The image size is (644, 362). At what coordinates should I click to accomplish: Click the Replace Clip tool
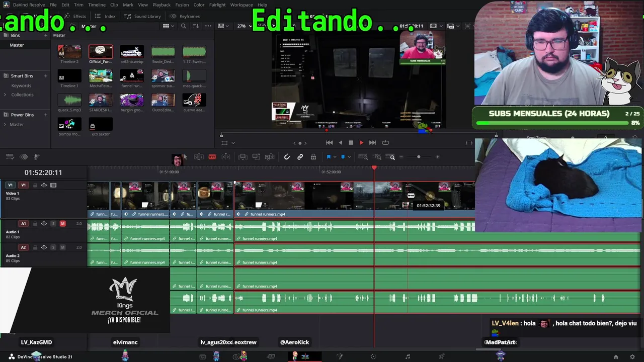click(270, 157)
